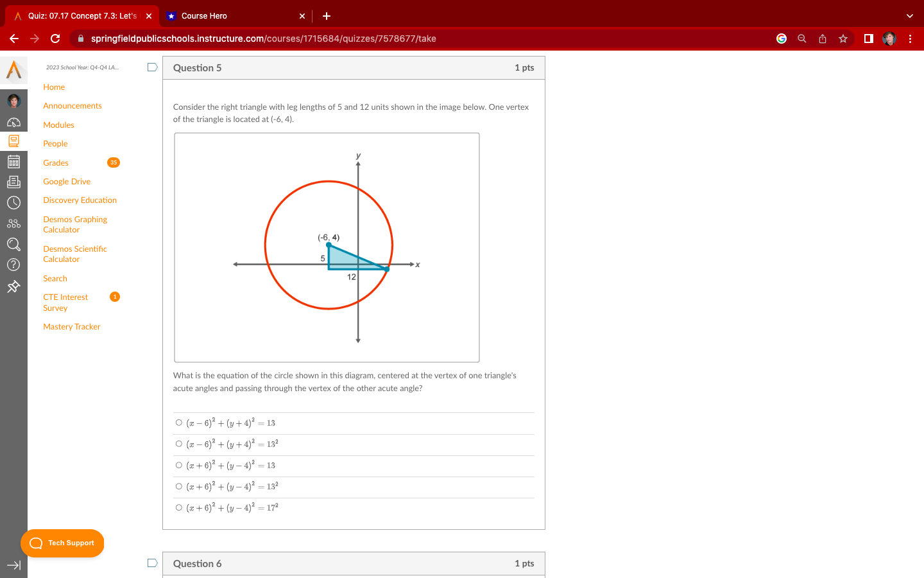This screenshot has width=924, height=578.
Task: Open the Account avatar in global navigation
Action: click(x=13, y=101)
